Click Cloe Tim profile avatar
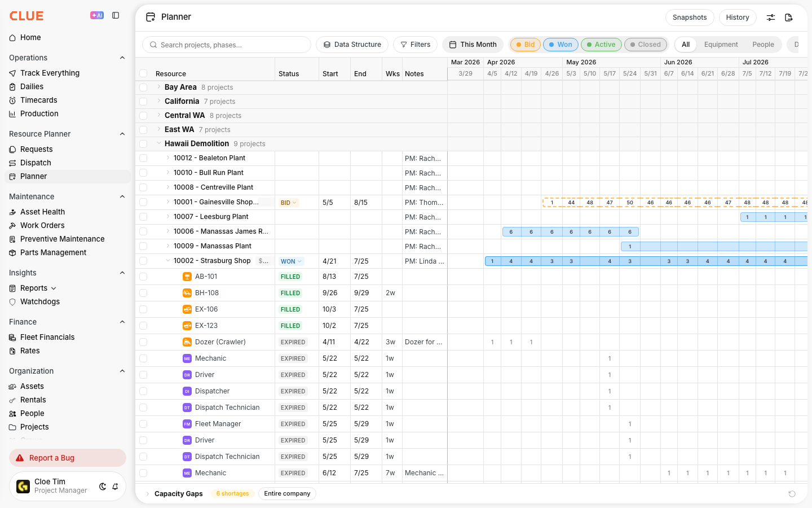This screenshot has height=508, width=812. [x=23, y=486]
